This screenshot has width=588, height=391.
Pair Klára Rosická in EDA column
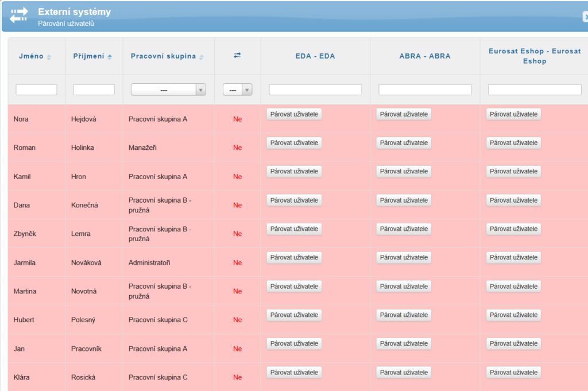click(x=294, y=372)
